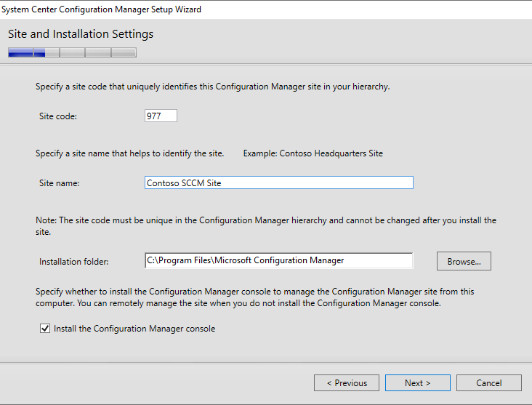Screen dimensions: 532x405
Task: Click the 'Specify a site code' instruction text
Action: tap(213, 87)
